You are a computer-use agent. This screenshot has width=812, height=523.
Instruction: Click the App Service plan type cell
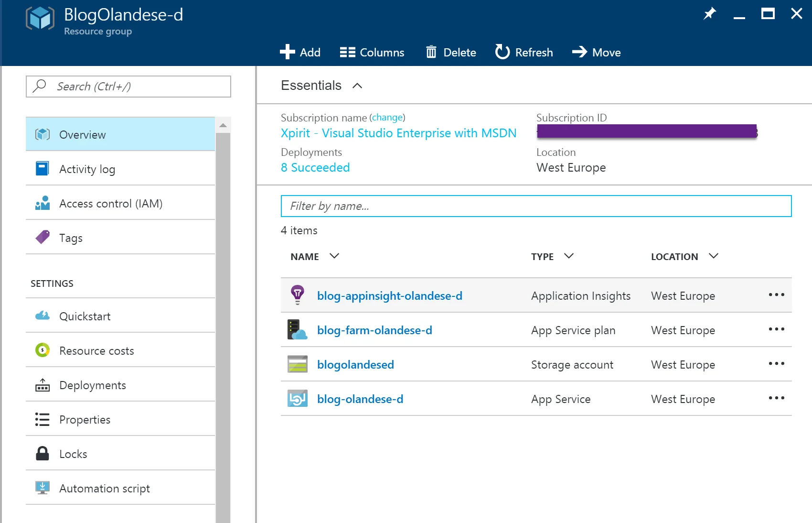click(x=573, y=330)
